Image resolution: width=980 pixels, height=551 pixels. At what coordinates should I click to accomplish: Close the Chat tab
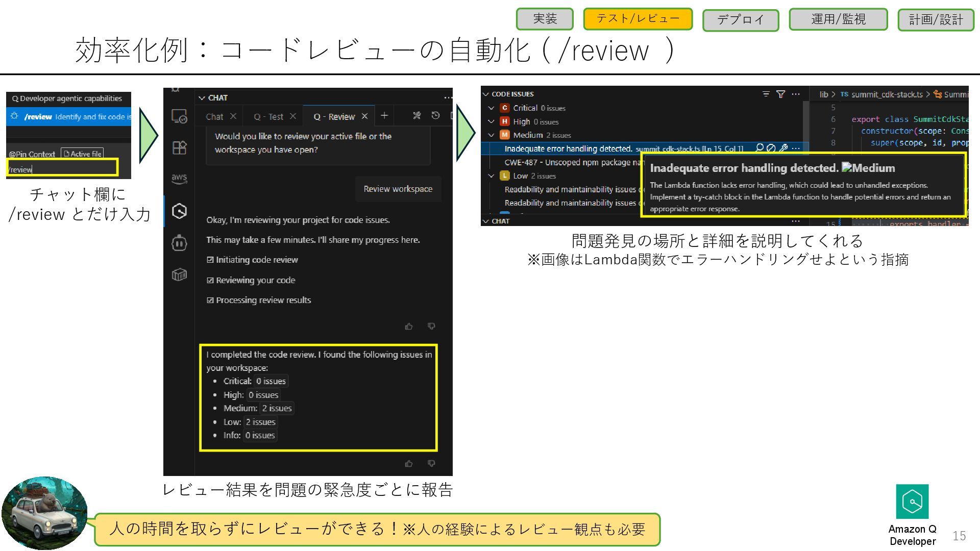click(x=233, y=116)
